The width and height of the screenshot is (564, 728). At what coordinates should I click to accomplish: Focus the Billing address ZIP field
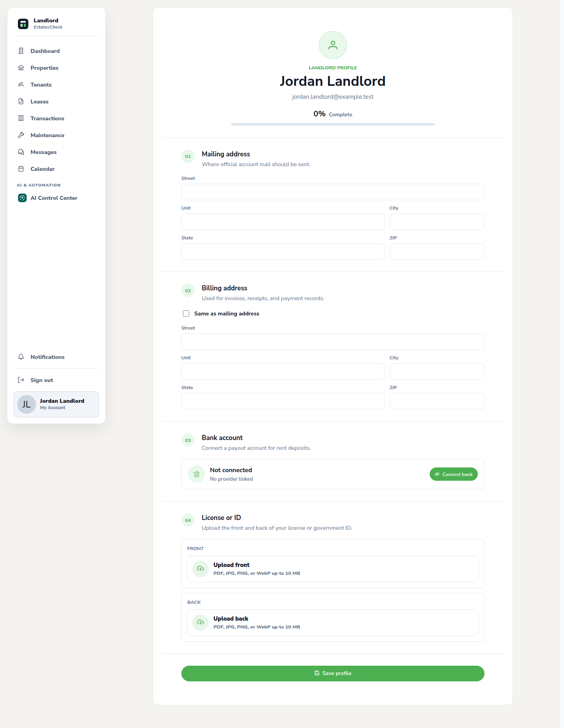click(x=437, y=401)
